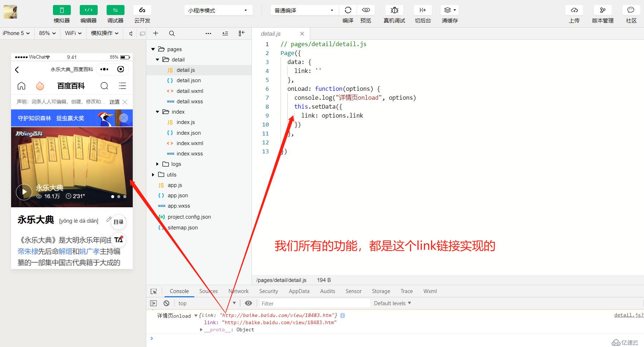Open the WiFi network dropdown
Screen dimensions: 644x347
[73, 33]
